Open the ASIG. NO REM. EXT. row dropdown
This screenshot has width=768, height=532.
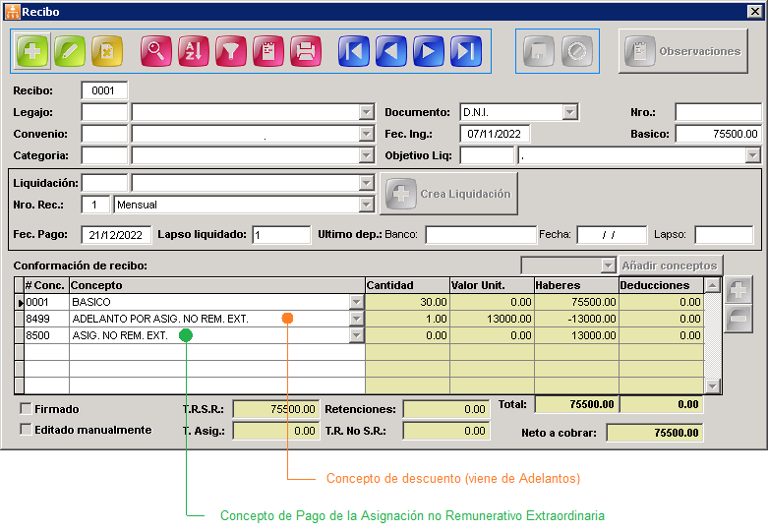tap(357, 335)
